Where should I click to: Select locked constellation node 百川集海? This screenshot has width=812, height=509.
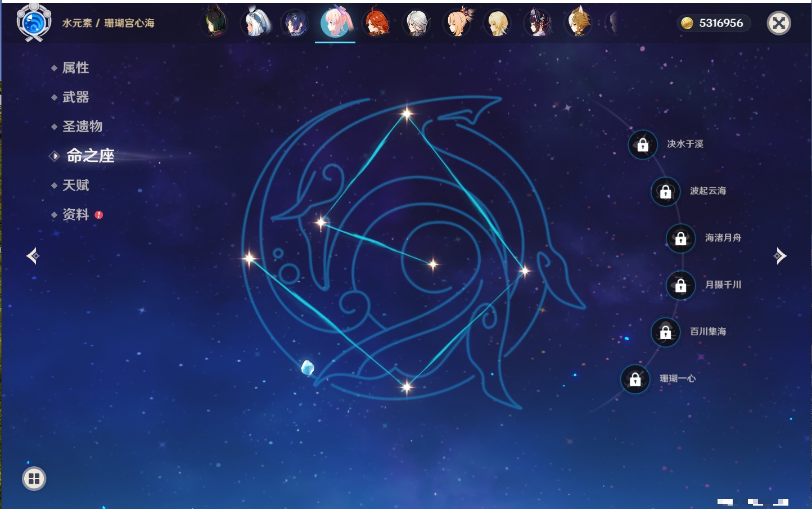coord(665,332)
